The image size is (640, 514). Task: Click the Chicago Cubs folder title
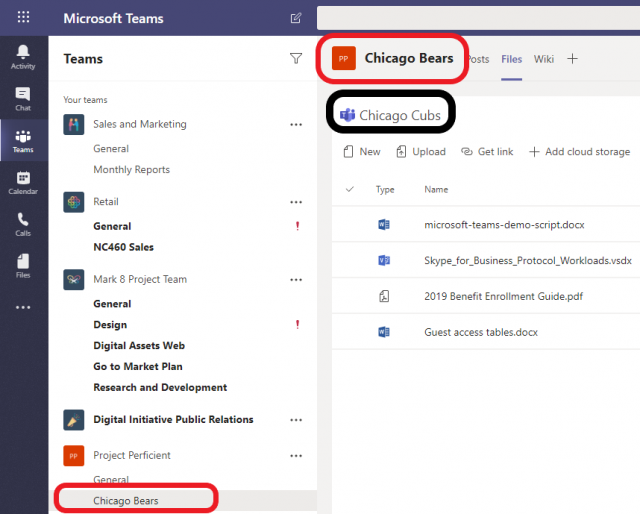[x=400, y=116]
